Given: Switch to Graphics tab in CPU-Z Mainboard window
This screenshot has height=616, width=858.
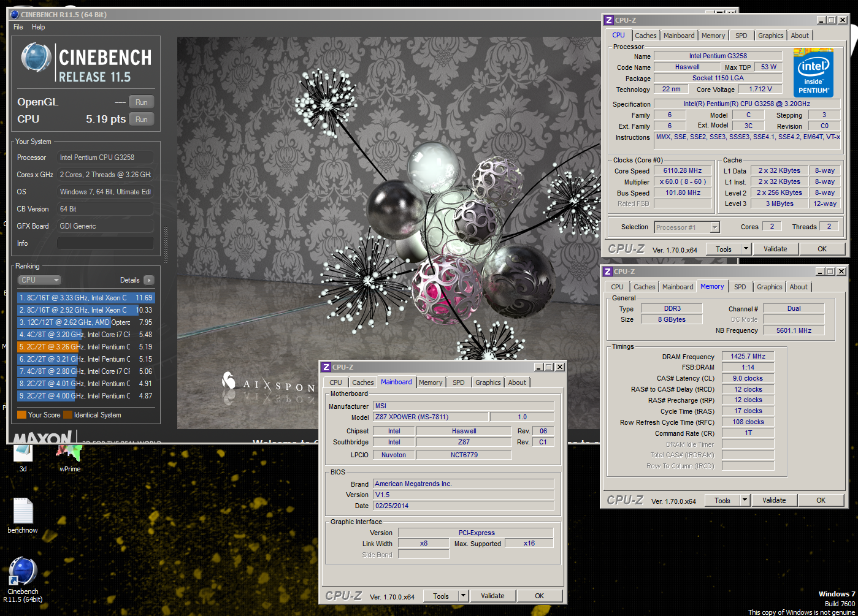Looking at the screenshot, I should pyautogui.click(x=488, y=382).
